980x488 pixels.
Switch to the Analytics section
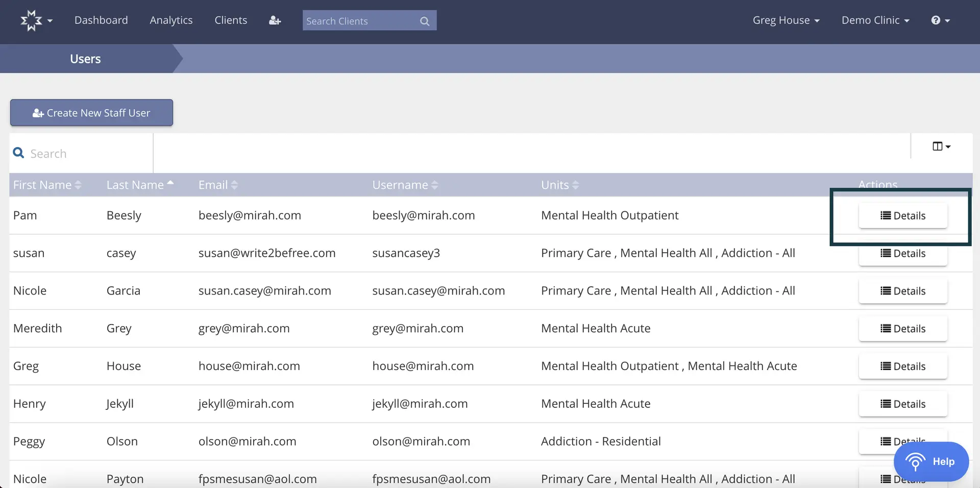point(171,20)
